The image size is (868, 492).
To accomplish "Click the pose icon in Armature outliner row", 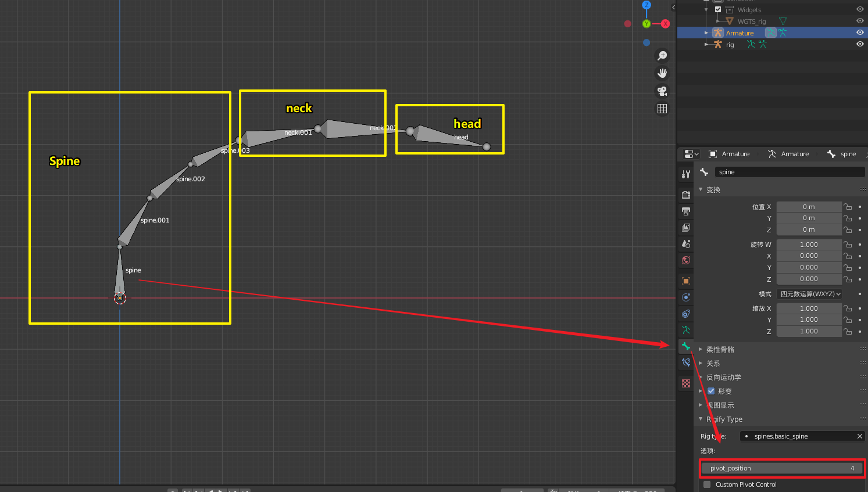I will [x=783, y=33].
